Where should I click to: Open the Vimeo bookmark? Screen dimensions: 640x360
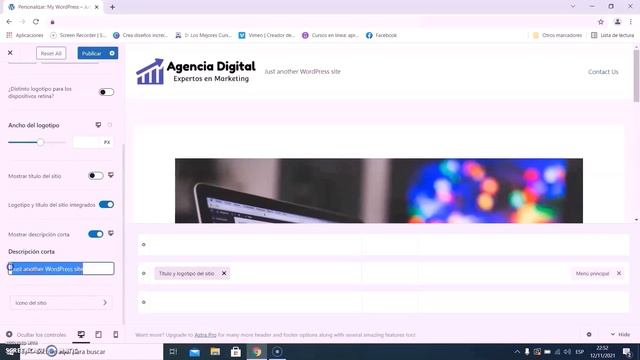point(267,36)
